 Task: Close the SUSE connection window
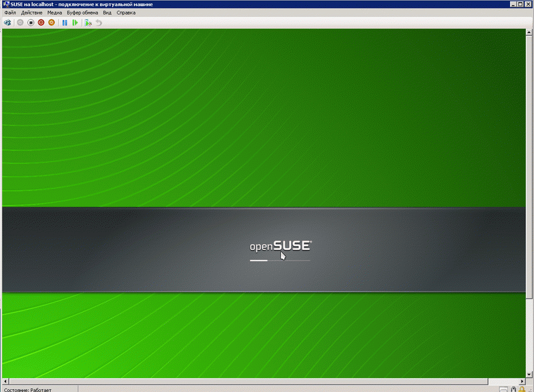point(528,4)
